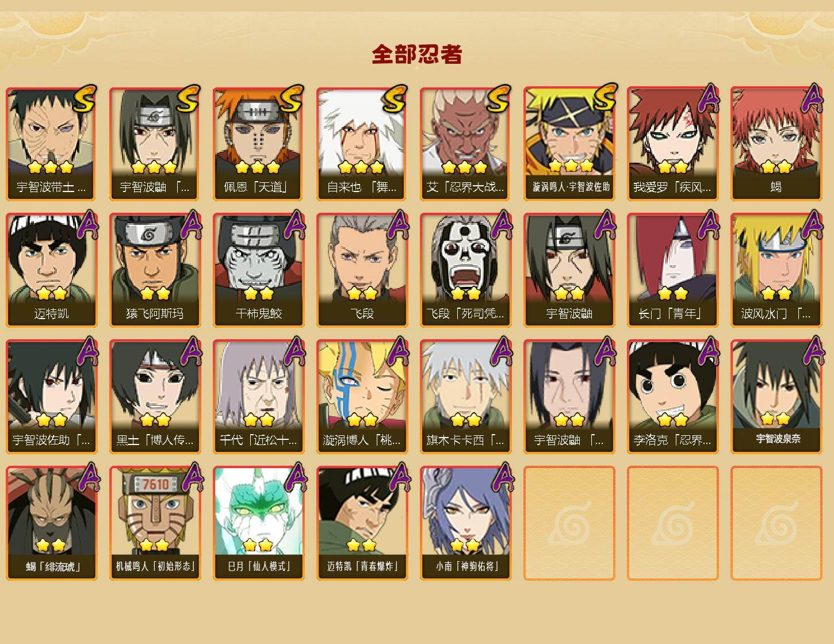This screenshot has height=644, width=834.
Task: Open the 小南「神驹佑将」 ninja card
Action: pos(465,523)
